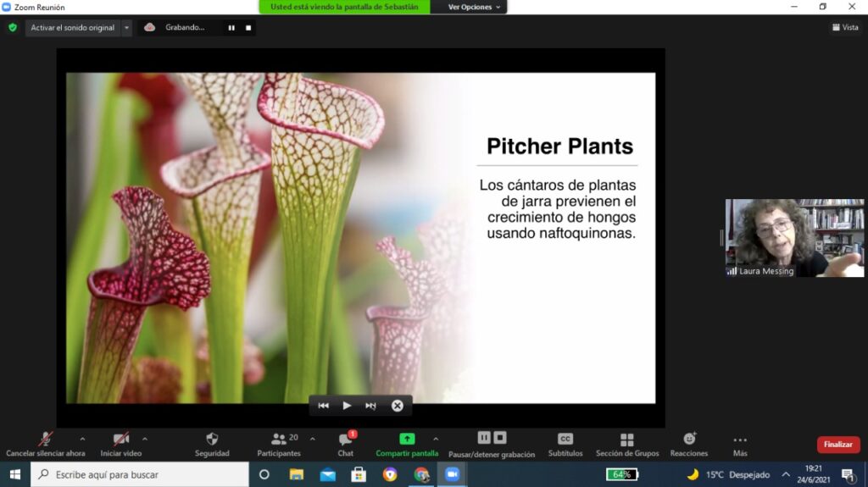This screenshot has height=487, width=868.
Task: Open the Participantes panel
Action: point(279,440)
